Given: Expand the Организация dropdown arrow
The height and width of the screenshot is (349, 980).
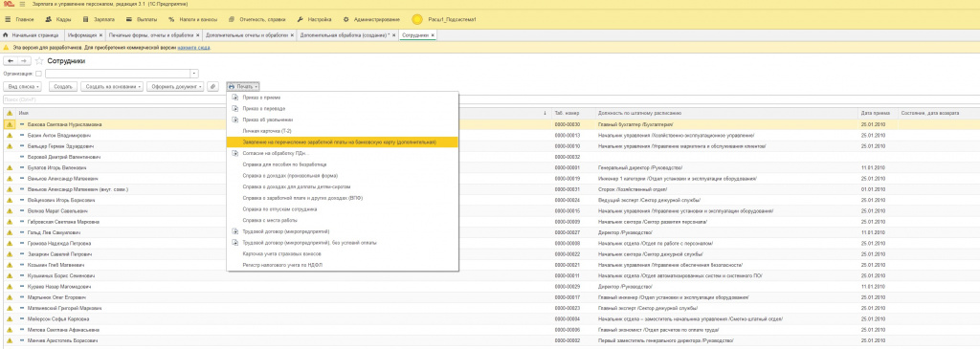Looking at the screenshot, I should pyautogui.click(x=193, y=74).
